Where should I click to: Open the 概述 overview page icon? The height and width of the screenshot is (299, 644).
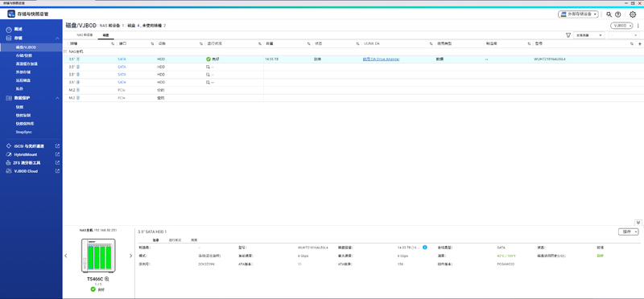9,30
